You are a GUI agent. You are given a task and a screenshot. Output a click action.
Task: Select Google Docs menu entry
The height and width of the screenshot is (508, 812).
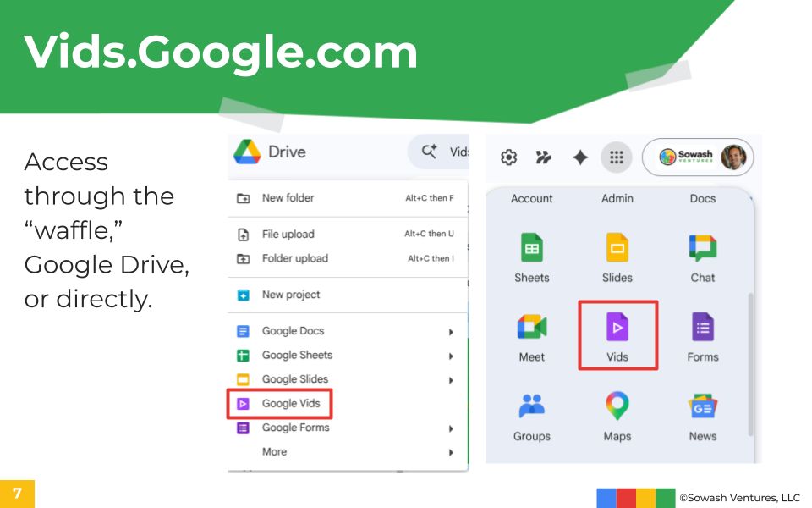(x=348, y=331)
